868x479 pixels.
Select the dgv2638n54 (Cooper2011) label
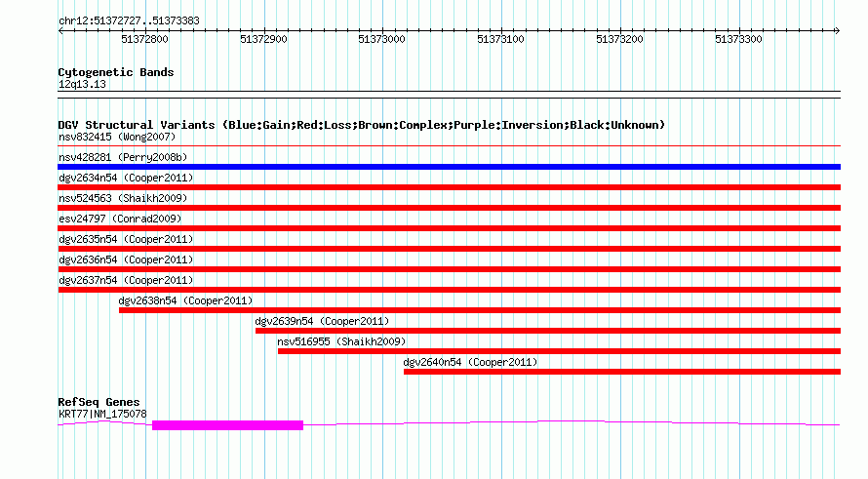pyautogui.click(x=185, y=300)
